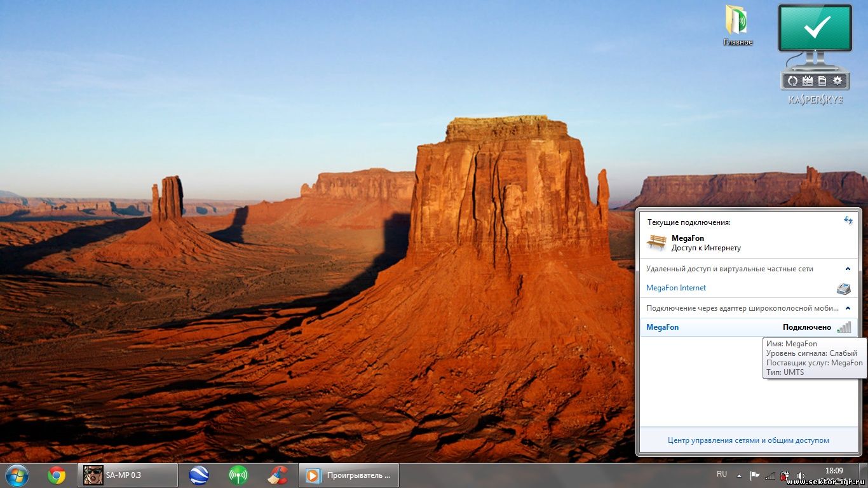This screenshot has width=868, height=488.
Task: Select the MegaFon Internet dial-up connection
Action: click(749, 288)
